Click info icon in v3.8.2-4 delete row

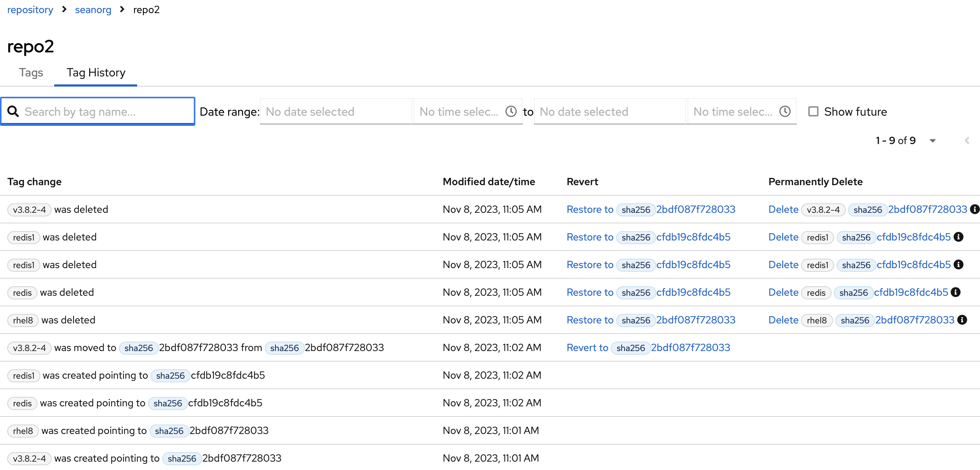pyautogui.click(x=974, y=209)
